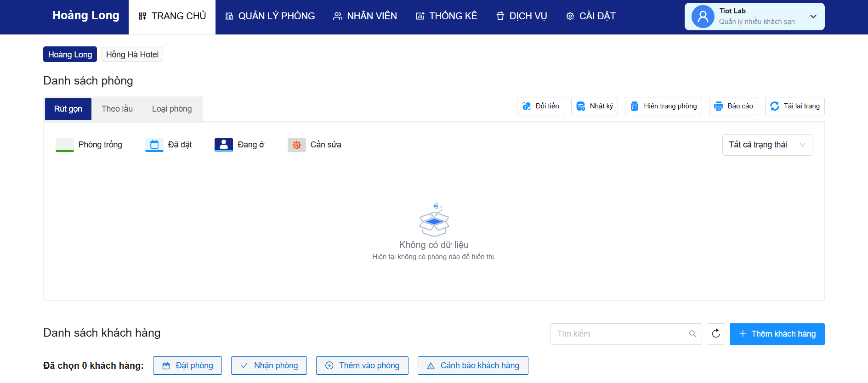Click the Đổi tiền currency icon button
The image size is (868, 383).
540,106
